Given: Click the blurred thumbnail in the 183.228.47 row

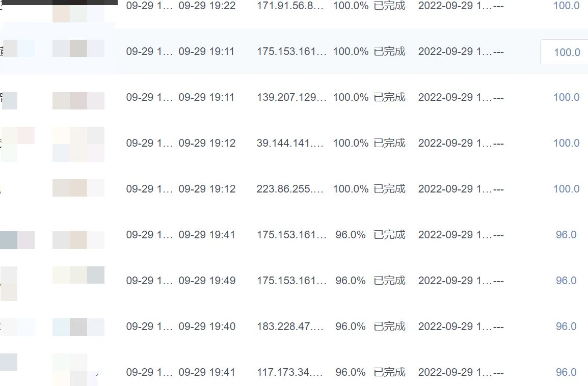Looking at the screenshot, I should (x=78, y=327).
